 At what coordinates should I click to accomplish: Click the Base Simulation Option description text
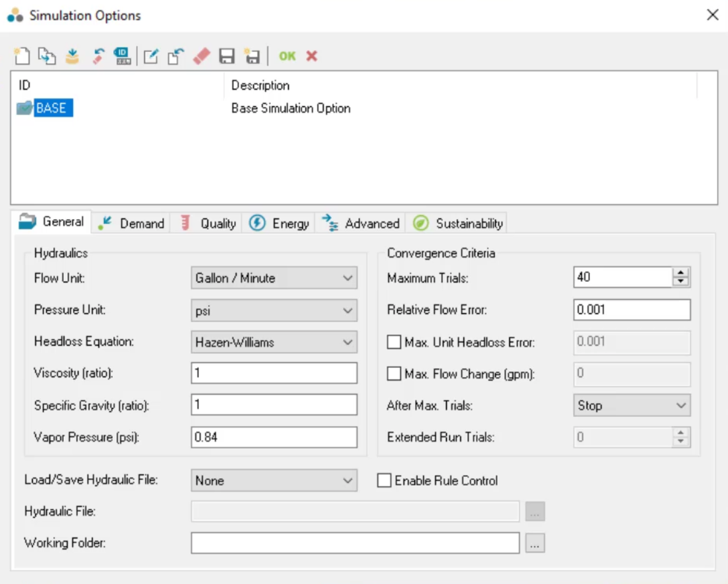tap(291, 108)
